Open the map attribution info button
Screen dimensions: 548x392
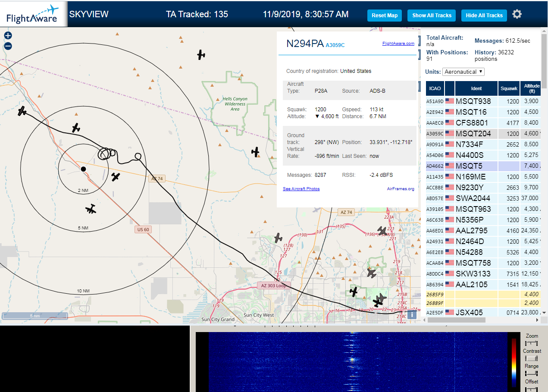click(x=412, y=314)
